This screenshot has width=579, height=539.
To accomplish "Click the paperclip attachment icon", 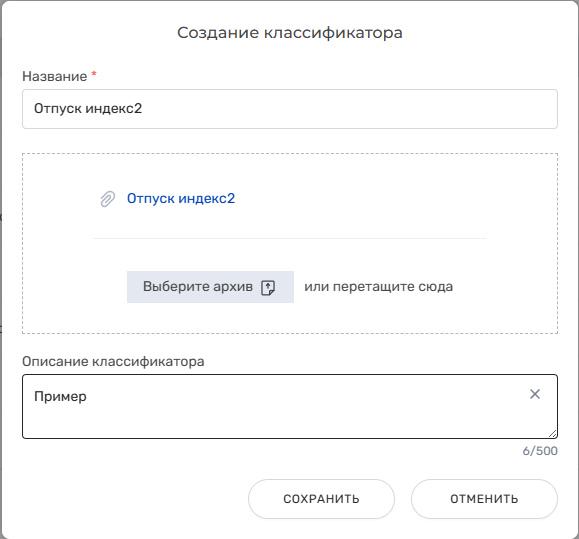I will pos(108,199).
